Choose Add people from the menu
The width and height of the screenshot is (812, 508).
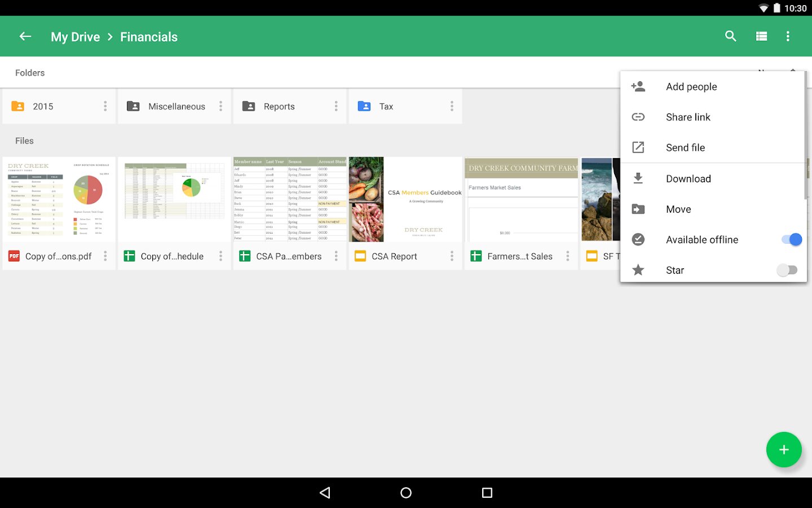tap(691, 87)
